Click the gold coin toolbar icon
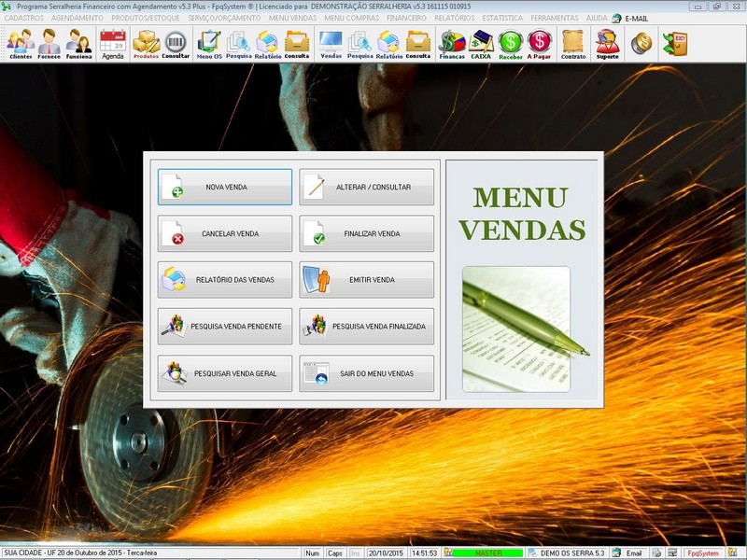 tap(641, 43)
